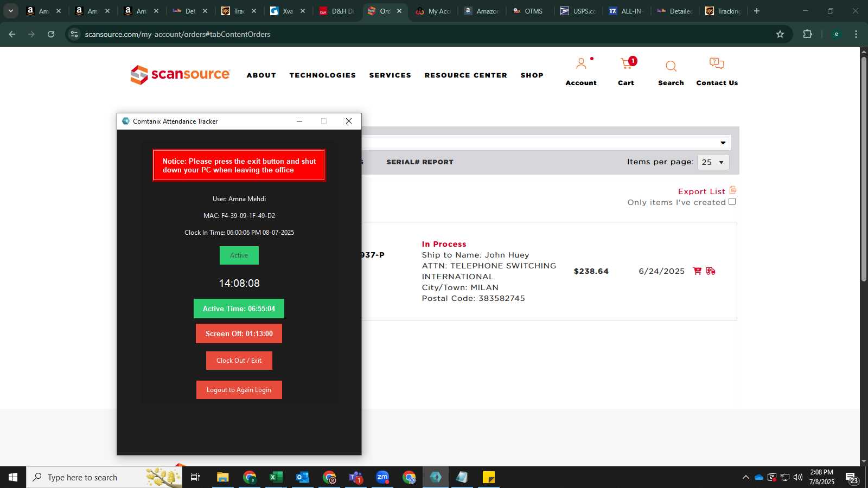Open File Explorer from the taskbar

tap(222, 477)
